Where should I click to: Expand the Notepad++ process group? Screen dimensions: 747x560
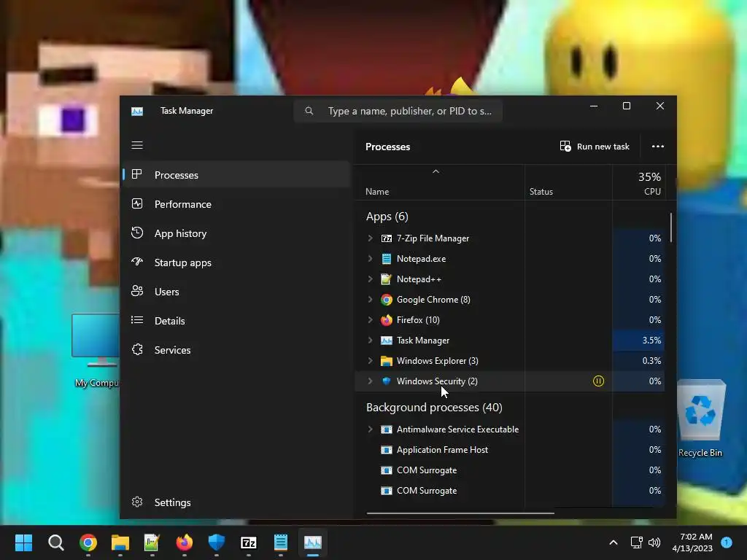click(x=370, y=279)
